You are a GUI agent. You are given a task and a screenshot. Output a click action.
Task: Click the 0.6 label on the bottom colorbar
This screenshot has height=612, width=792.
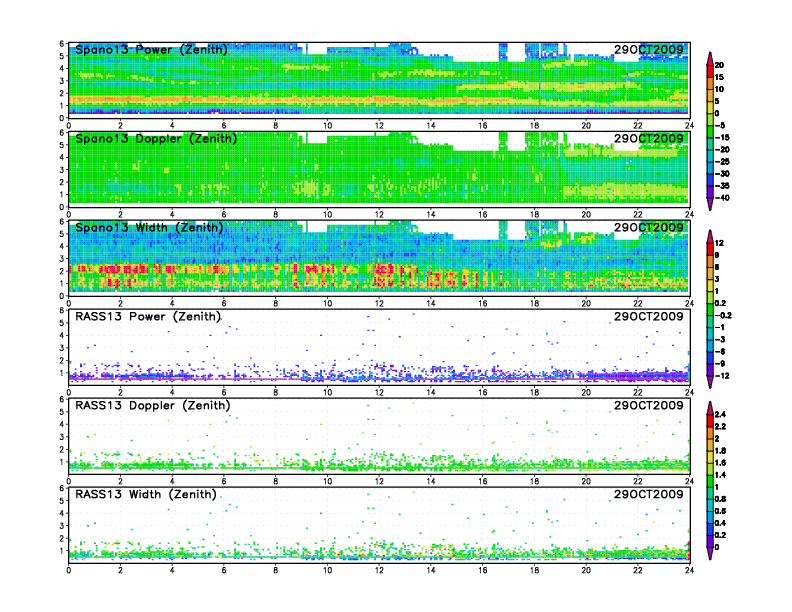tap(721, 511)
